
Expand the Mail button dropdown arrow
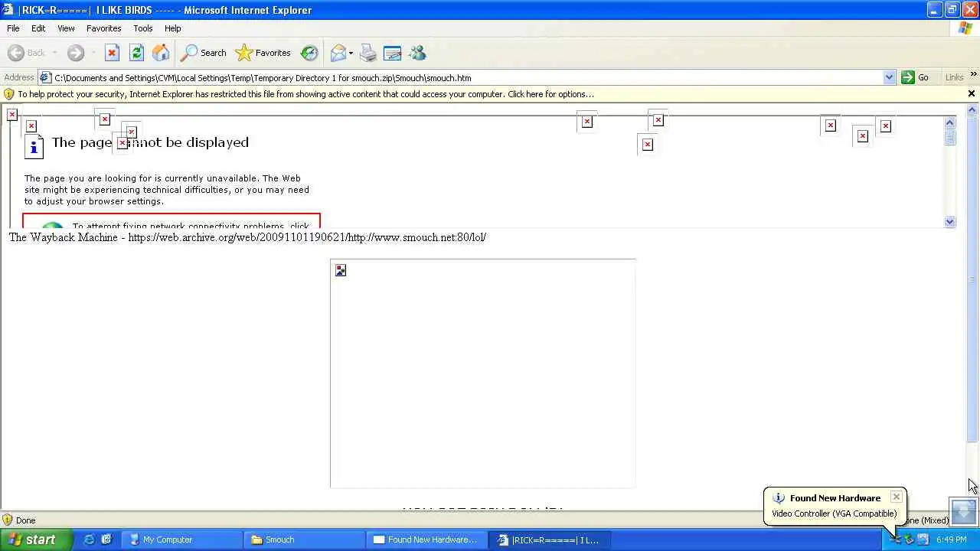[x=351, y=53]
